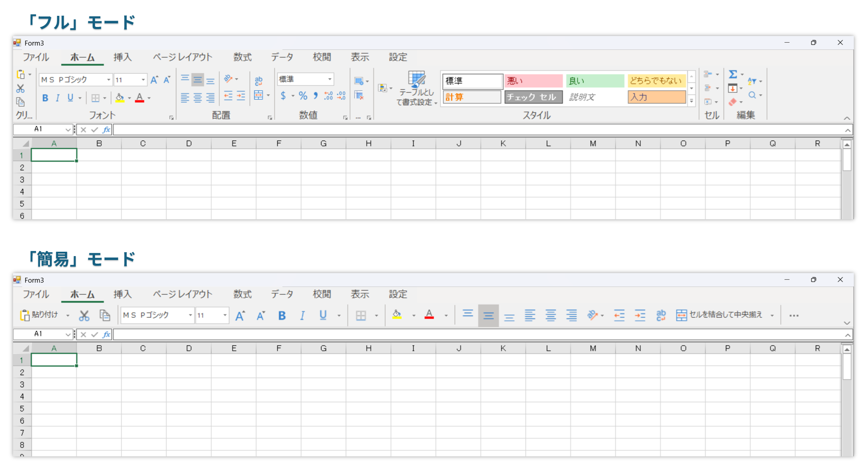Click red font color A in full mode

click(139, 98)
